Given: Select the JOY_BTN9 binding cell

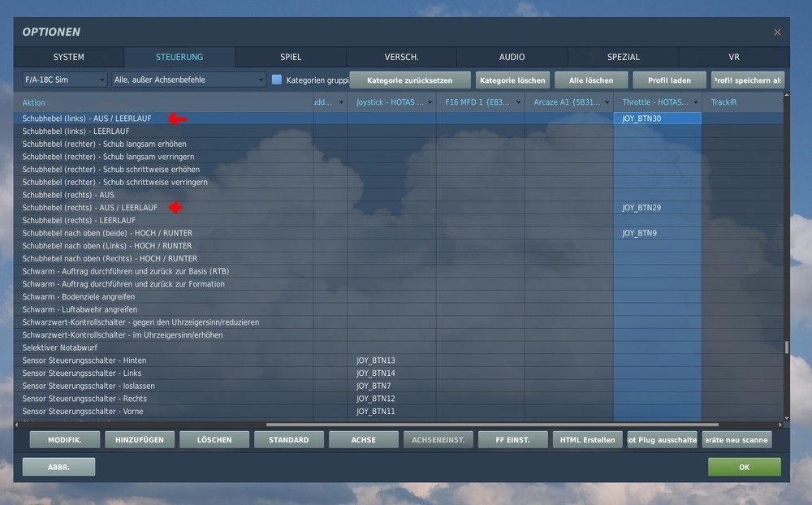Looking at the screenshot, I should (657, 233).
